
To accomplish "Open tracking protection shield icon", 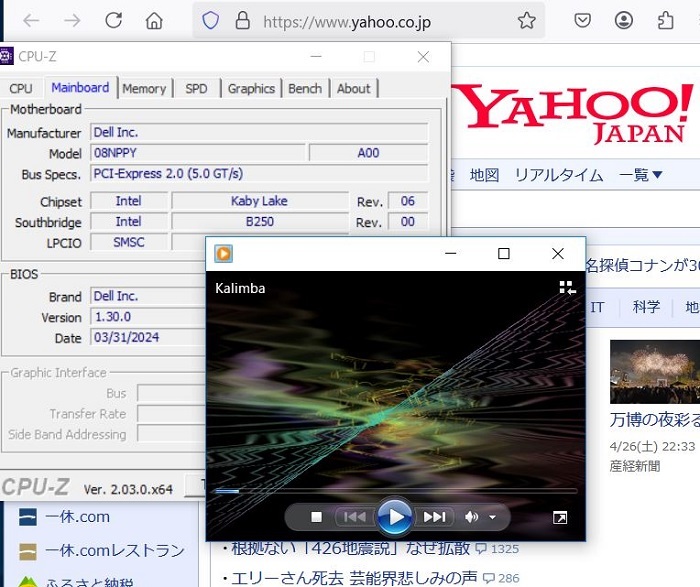I will [210, 21].
